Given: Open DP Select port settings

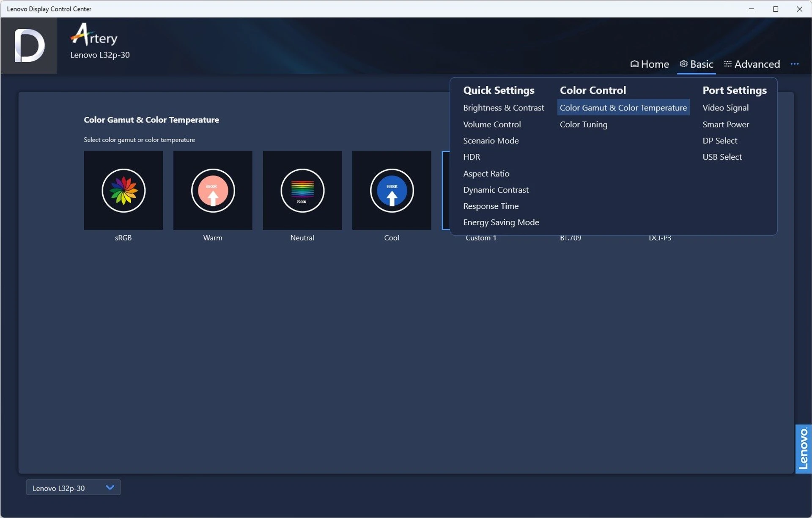Looking at the screenshot, I should (719, 140).
